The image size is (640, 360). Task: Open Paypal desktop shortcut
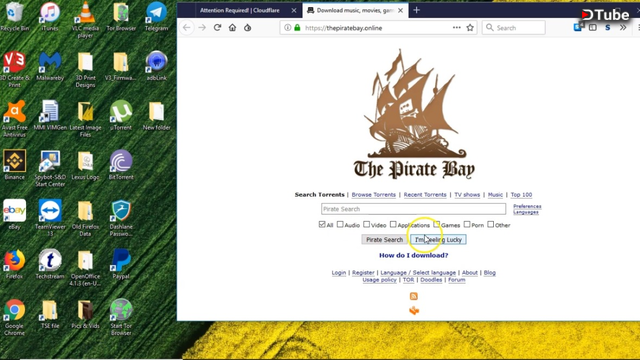(x=121, y=264)
